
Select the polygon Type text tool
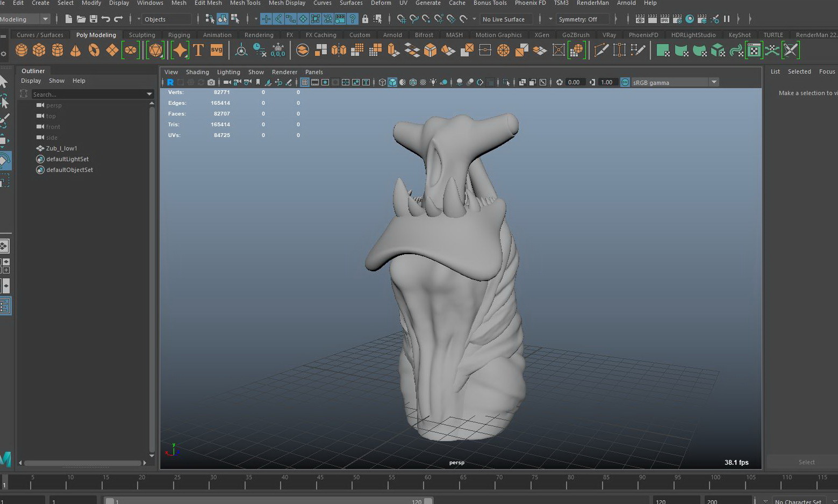tap(198, 51)
